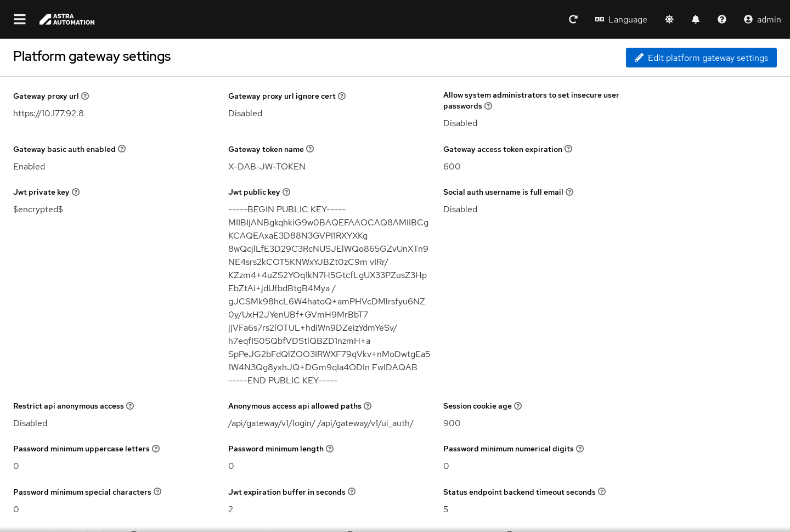Show help for Gateway access token expiration

point(568,149)
